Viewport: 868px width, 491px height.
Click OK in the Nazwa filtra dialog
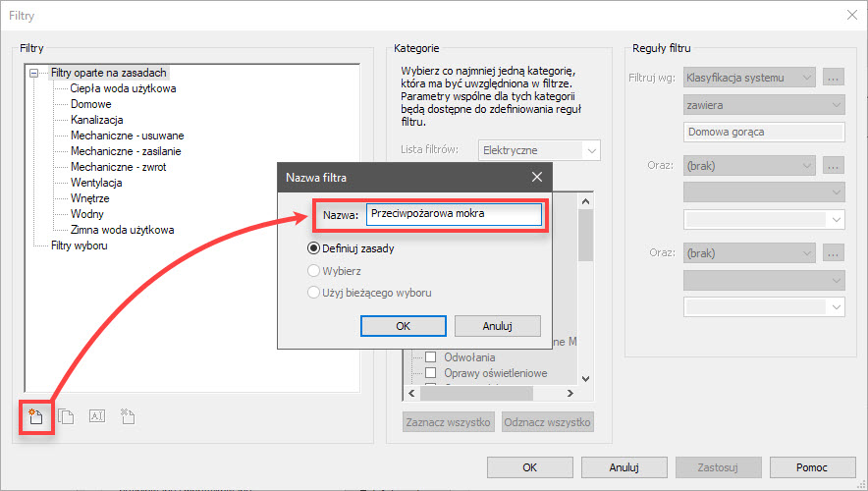[x=403, y=325]
